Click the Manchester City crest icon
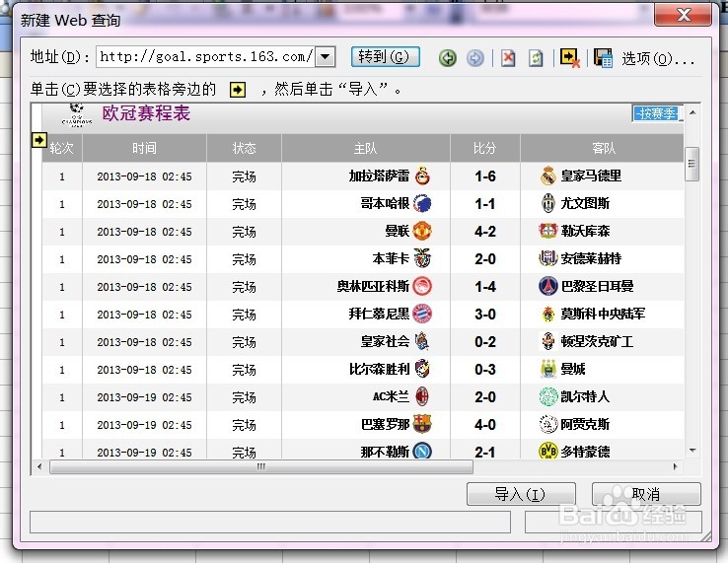 click(548, 369)
